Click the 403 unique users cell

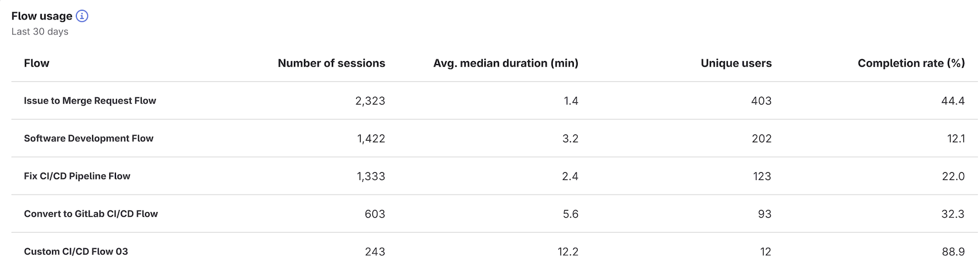761,101
